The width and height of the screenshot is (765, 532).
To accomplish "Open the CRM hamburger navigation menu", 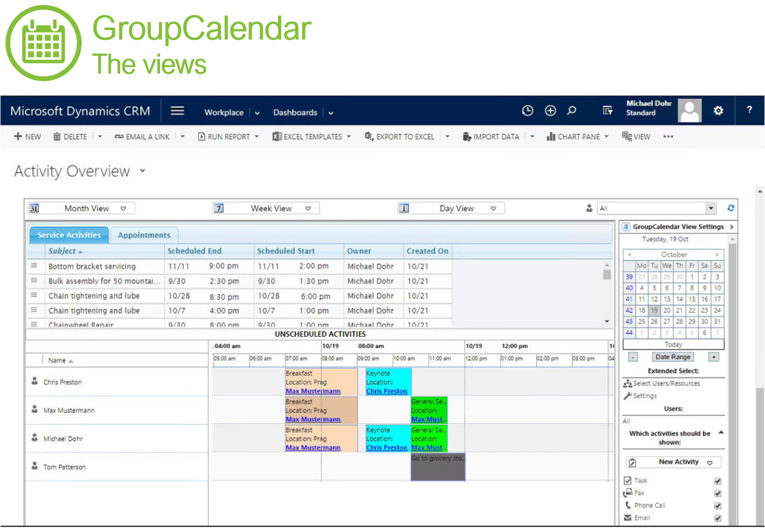I will [x=177, y=111].
